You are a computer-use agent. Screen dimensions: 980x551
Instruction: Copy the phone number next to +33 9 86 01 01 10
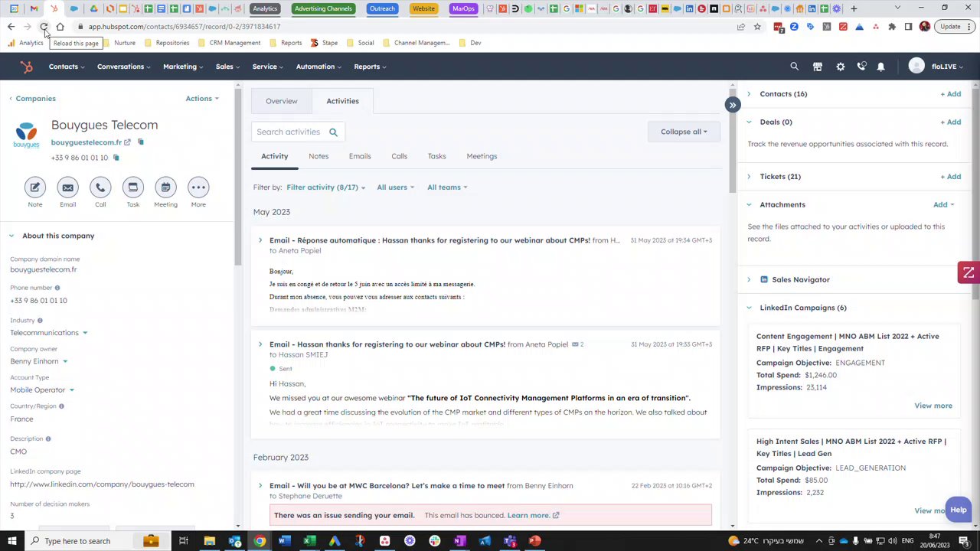point(116,158)
